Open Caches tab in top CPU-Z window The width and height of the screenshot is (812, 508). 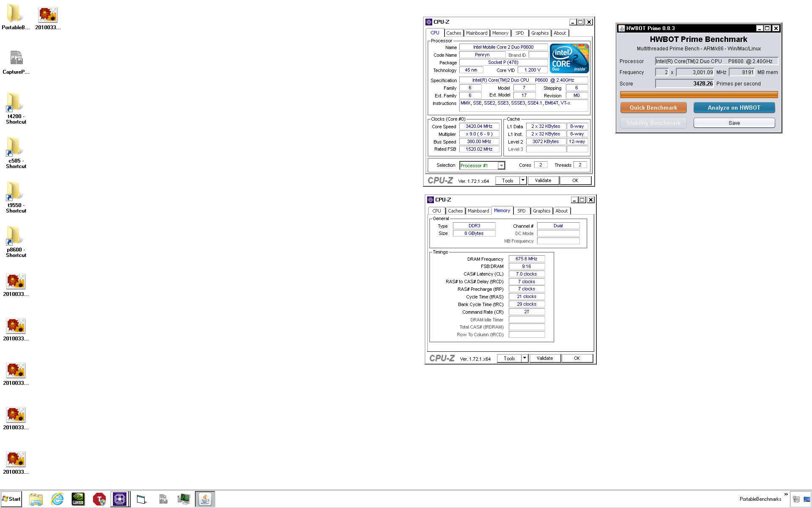tap(453, 33)
